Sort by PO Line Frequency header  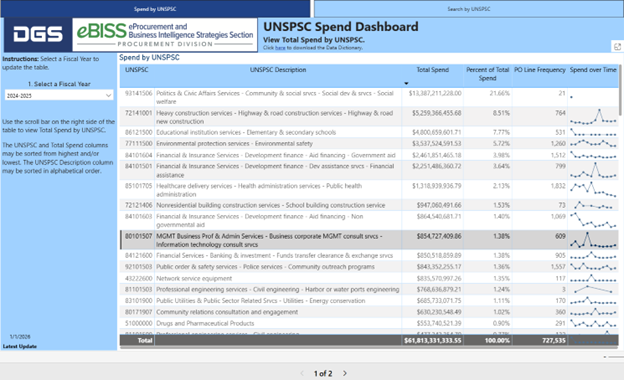pos(540,70)
